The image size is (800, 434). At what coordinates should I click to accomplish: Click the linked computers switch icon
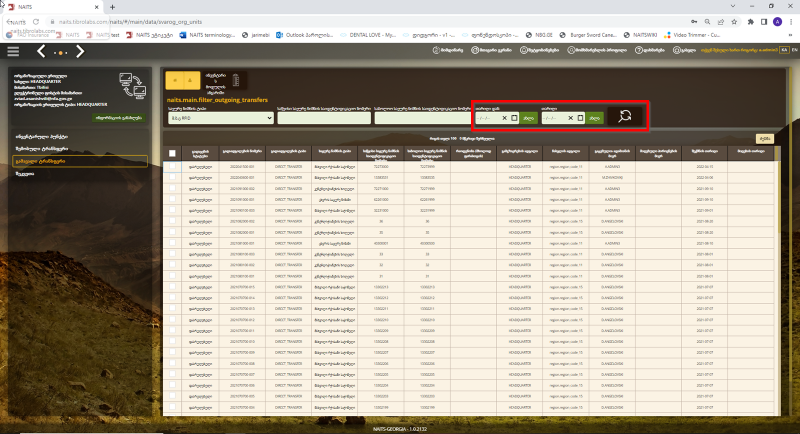pos(133,85)
